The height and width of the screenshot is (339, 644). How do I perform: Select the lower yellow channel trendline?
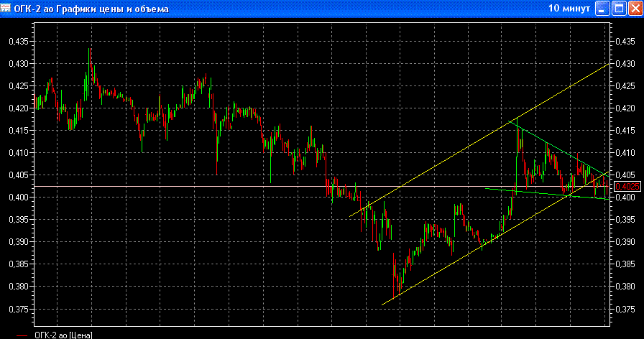click(x=495, y=238)
